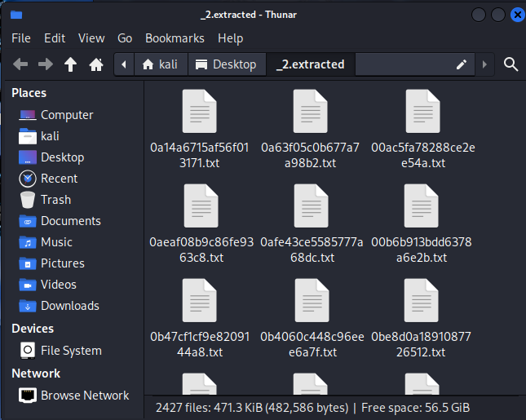Image resolution: width=526 pixels, height=420 pixels.
Task: Select file icon 0afe43ce5585777a68dc.txt
Action: pos(312,206)
